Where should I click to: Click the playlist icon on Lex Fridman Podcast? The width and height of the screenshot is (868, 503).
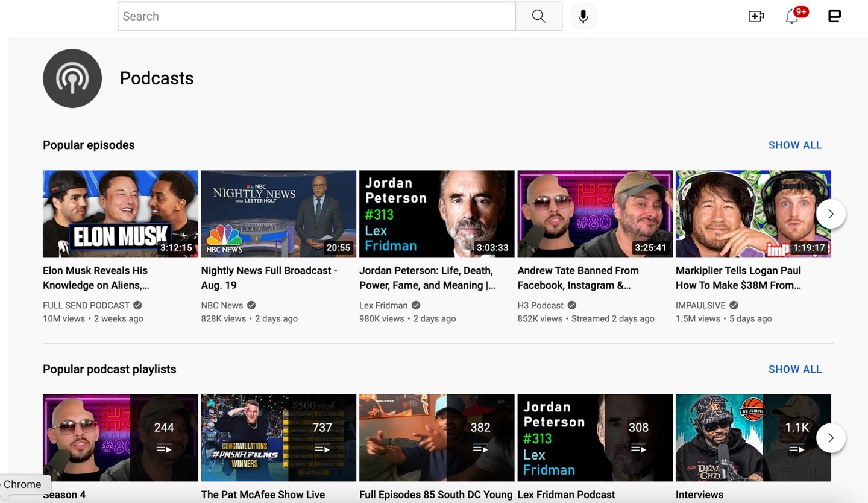coord(638,448)
